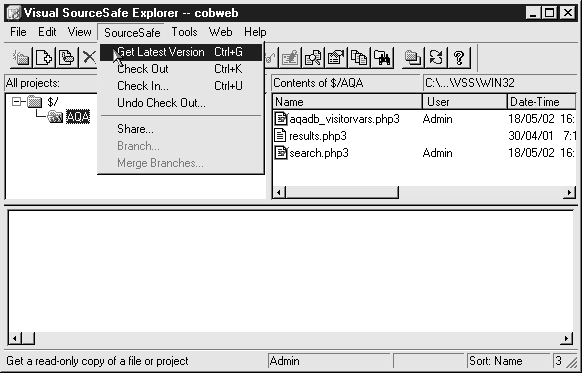Click the Delete (X) toolbar icon

point(89,58)
